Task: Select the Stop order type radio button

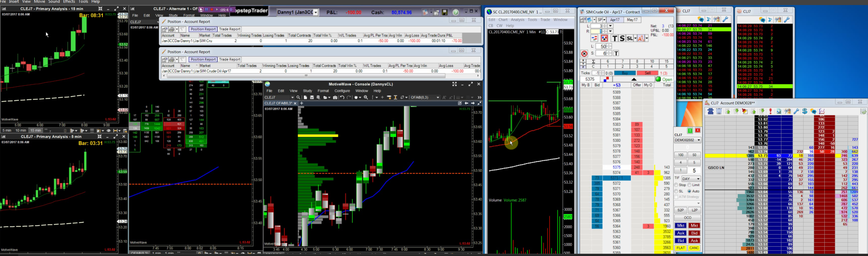Action: click(676, 185)
